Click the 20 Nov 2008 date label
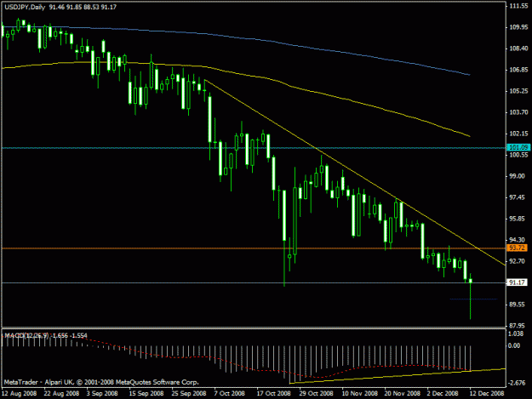Screen dimensions: 532x399 pos(402,394)
